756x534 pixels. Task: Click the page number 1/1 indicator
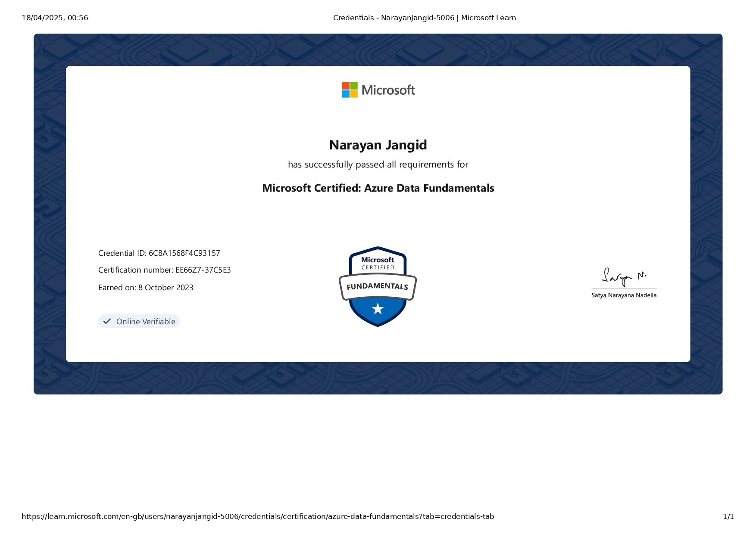point(728,516)
